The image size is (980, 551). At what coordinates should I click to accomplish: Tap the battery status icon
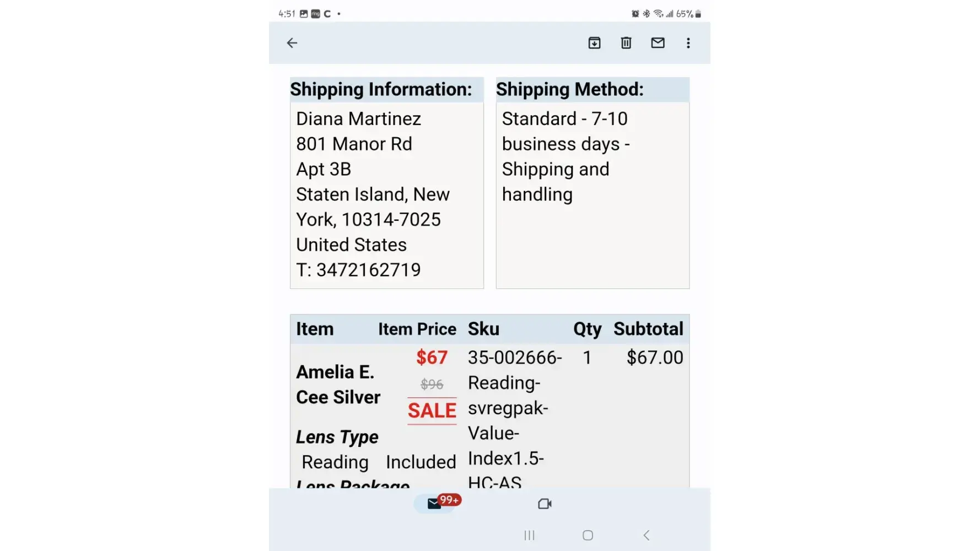(698, 14)
